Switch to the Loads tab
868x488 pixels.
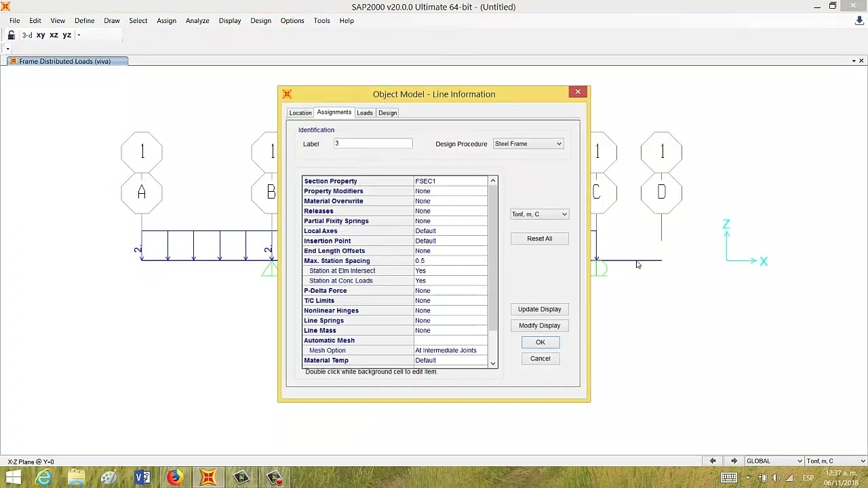coord(365,113)
